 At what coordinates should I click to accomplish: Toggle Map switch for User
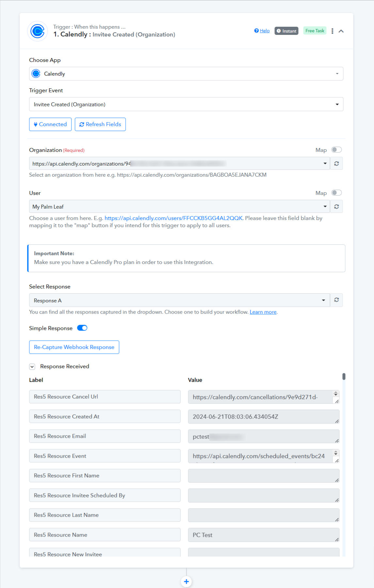[x=336, y=193]
